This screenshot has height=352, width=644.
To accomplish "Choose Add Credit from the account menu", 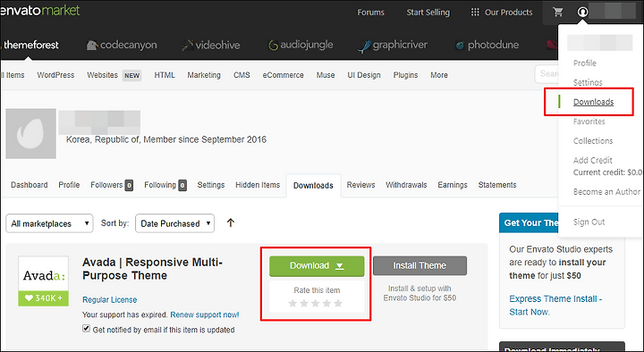I will point(593,160).
